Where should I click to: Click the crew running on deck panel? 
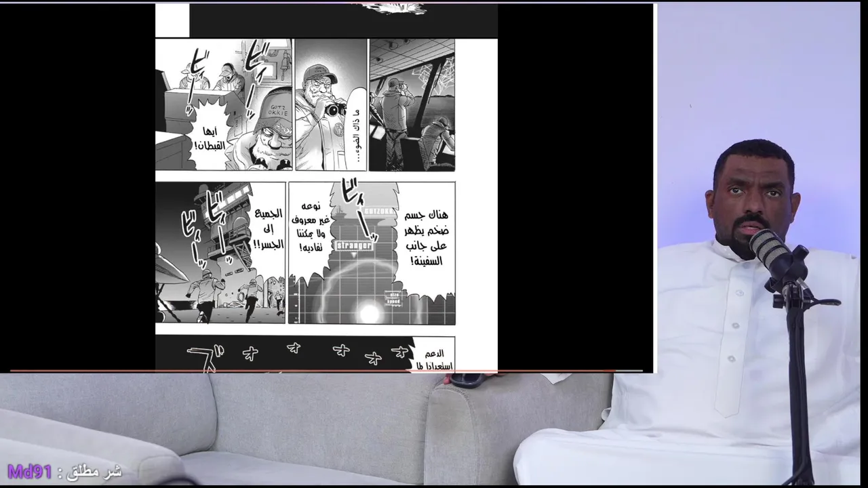pos(220,252)
